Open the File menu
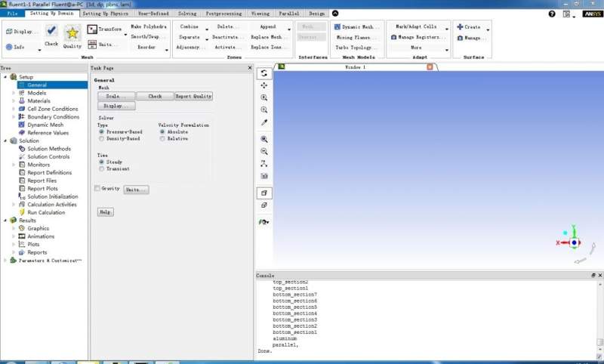The width and height of the screenshot is (604, 364). coord(12,14)
